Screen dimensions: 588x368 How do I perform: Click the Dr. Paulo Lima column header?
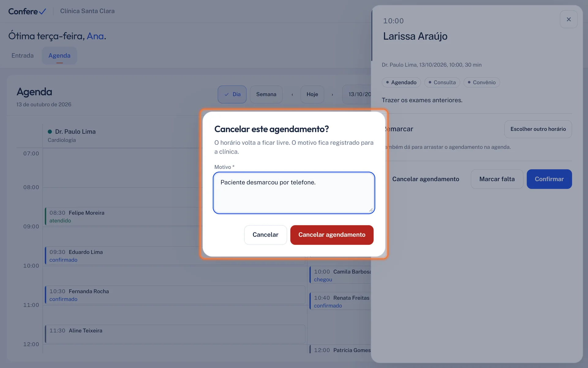75,132
